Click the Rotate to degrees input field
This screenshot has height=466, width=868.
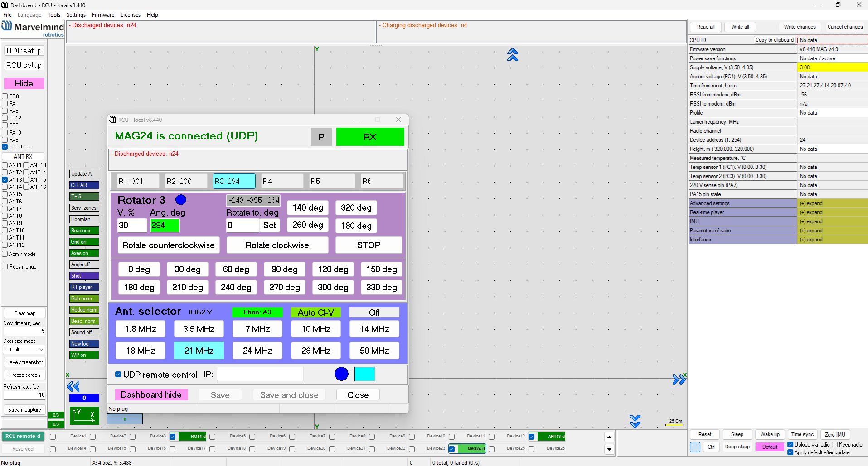click(242, 225)
